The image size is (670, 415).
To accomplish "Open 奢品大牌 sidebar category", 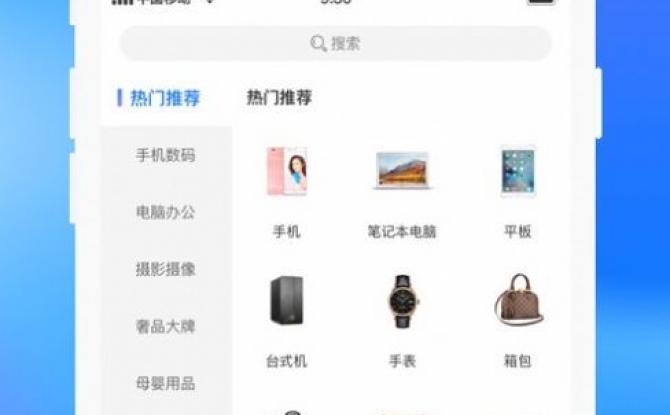I will point(166,327).
